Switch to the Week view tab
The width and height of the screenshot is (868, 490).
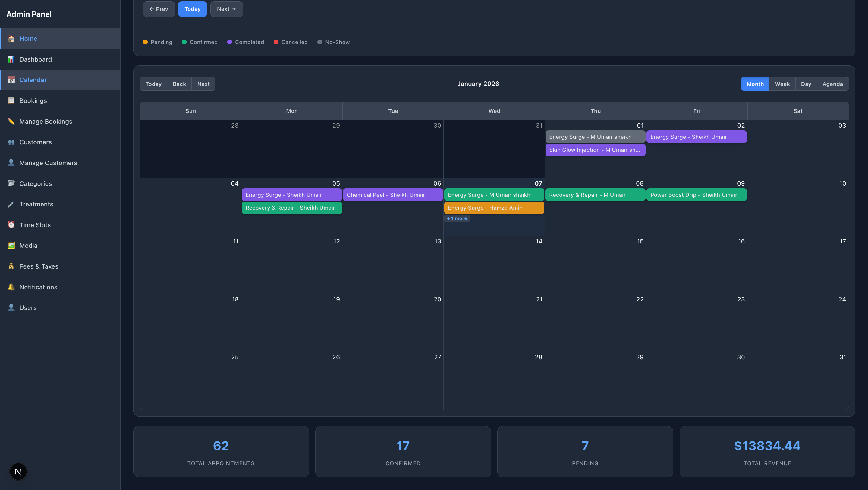tap(782, 84)
